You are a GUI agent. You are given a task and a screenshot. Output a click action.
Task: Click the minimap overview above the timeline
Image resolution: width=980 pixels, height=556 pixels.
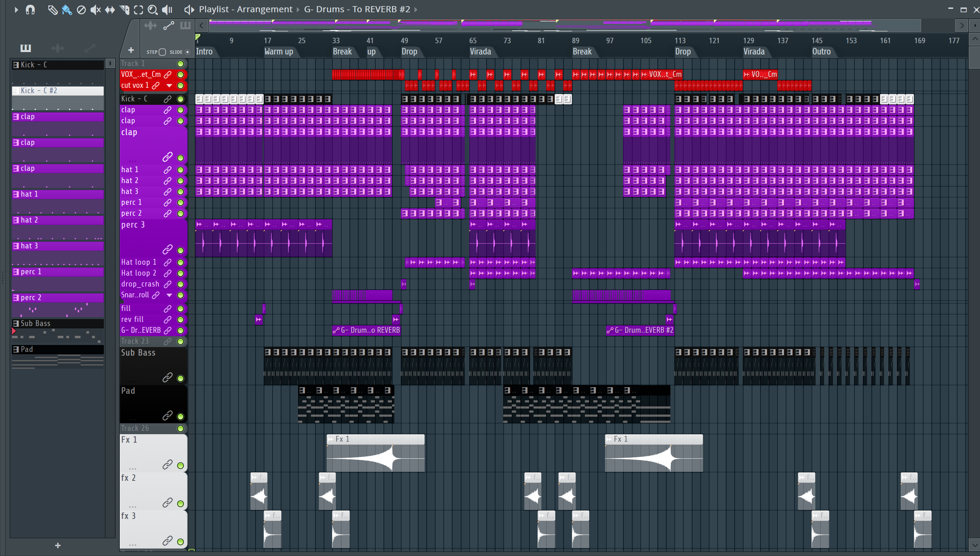pyautogui.click(x=564, y=26)
